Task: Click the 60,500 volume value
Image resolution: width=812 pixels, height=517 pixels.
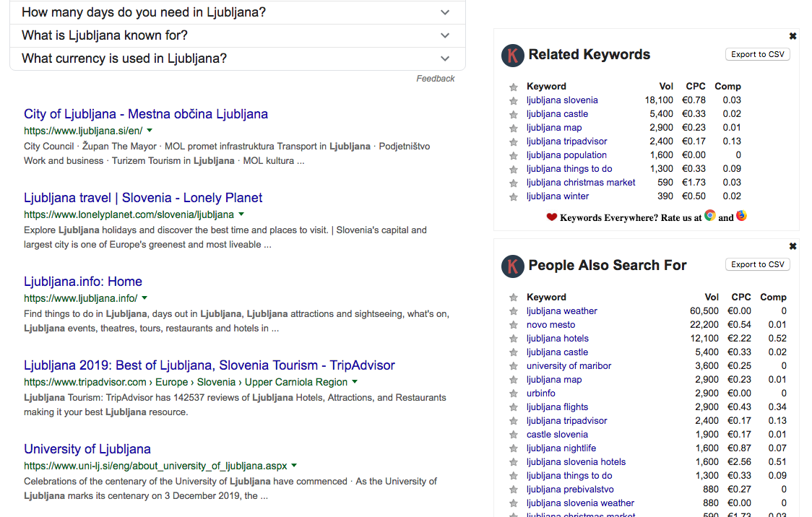Action: (704, 311)
